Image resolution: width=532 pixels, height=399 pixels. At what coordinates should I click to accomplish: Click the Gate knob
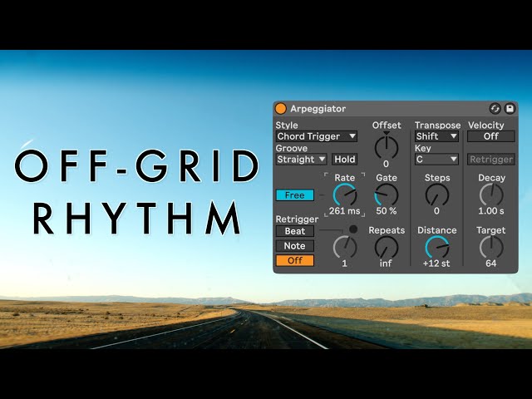tap(386, 195)
